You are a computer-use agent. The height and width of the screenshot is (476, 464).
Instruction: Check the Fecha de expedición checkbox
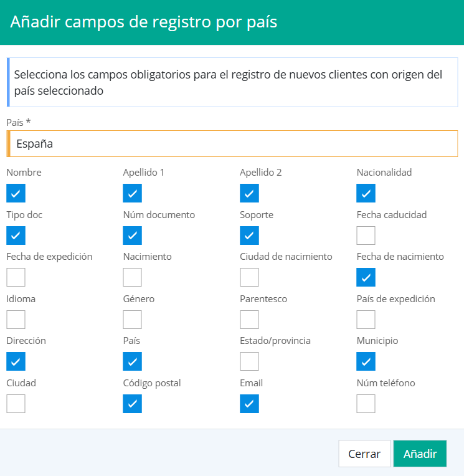coord(16,277)
